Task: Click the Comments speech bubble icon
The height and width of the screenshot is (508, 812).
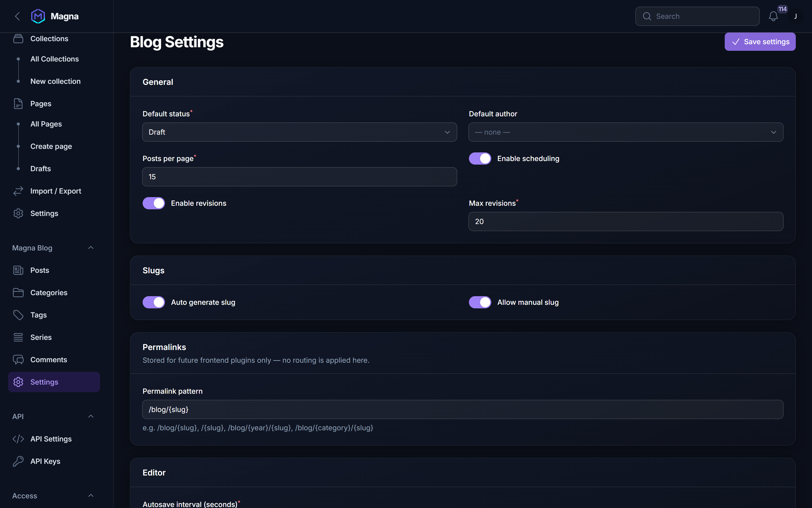Action: click(x=18, y=359)
